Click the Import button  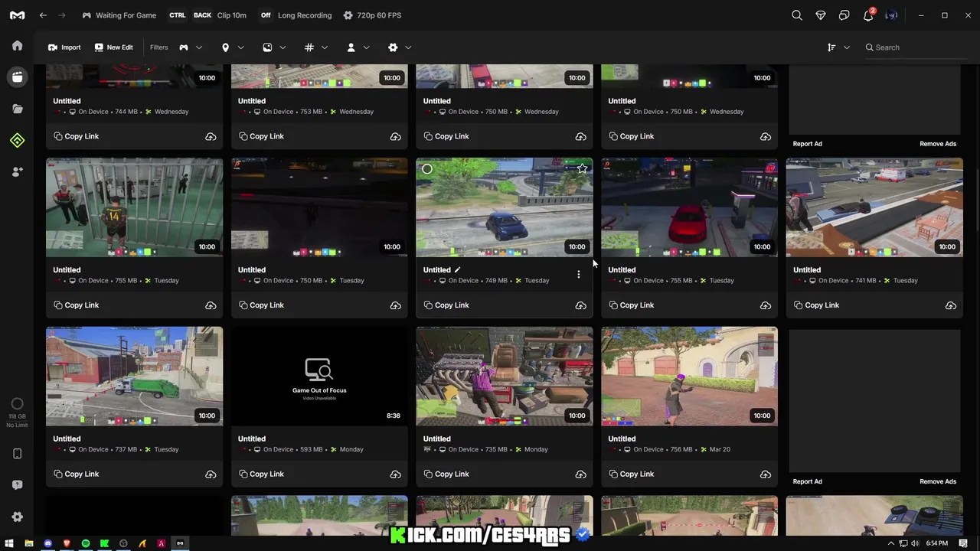(64, 47)
